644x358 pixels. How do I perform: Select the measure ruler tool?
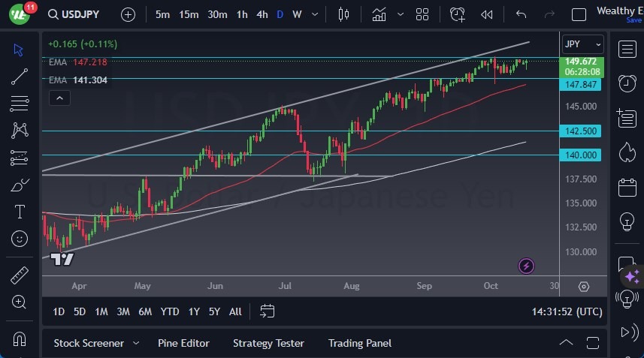[x=20, y=275]
